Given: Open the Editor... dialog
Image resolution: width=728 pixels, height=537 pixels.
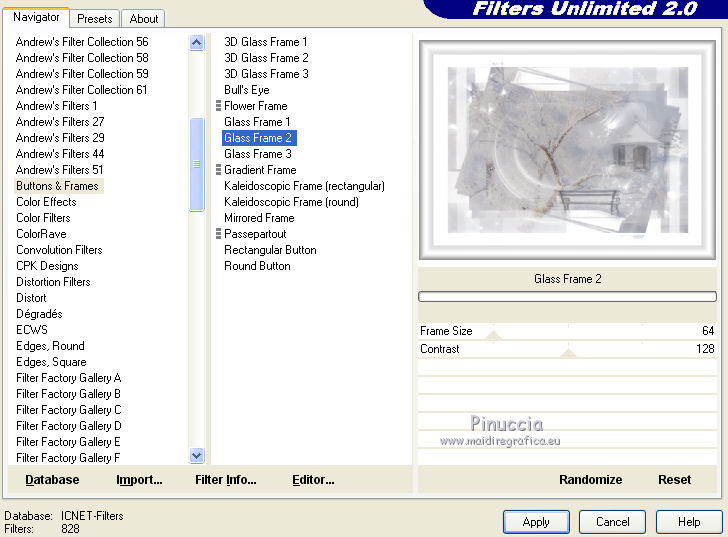Looking at the screenshot, I should point(313,480).
